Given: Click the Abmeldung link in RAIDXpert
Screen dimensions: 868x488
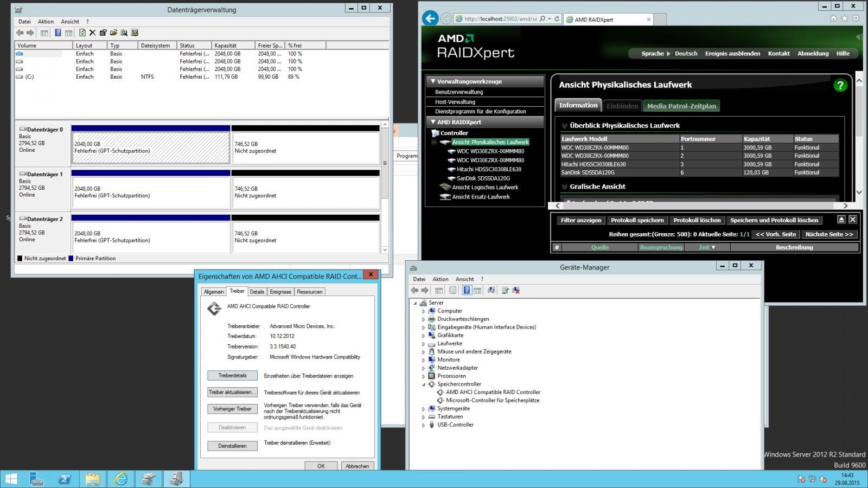Looking at the screenshot, I should [813, 54].
